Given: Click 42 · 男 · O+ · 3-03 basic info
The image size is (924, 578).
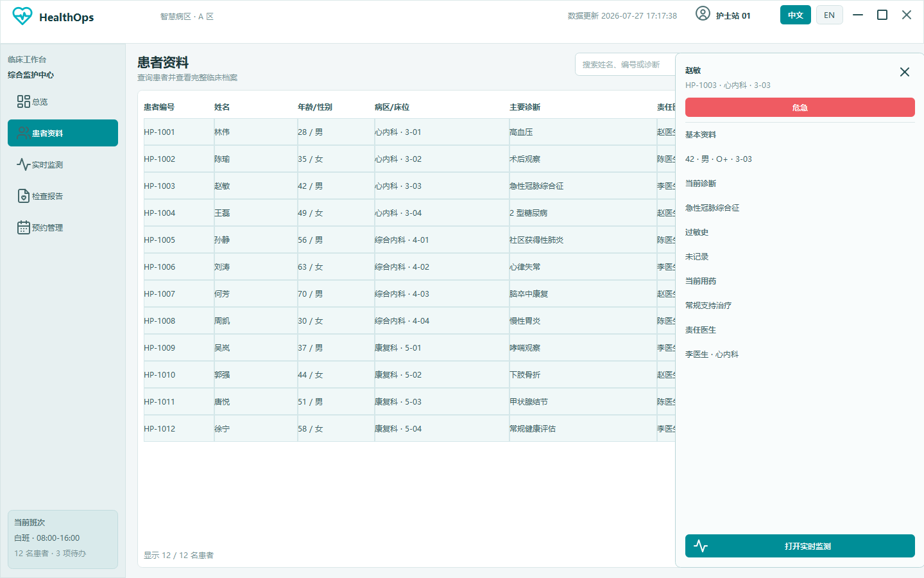Looking at the screenshot, I should [x=719, y=159].
